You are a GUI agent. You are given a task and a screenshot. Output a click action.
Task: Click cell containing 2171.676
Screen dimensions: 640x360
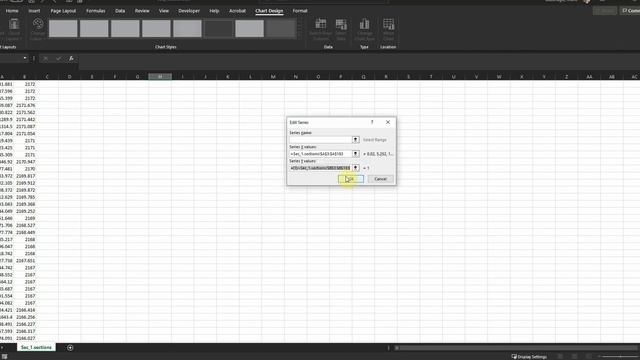point(24,105)
